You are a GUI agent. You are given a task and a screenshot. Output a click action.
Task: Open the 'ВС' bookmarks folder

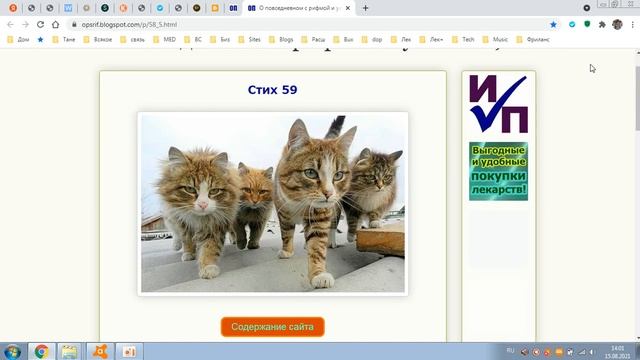[x=193, y=40]
